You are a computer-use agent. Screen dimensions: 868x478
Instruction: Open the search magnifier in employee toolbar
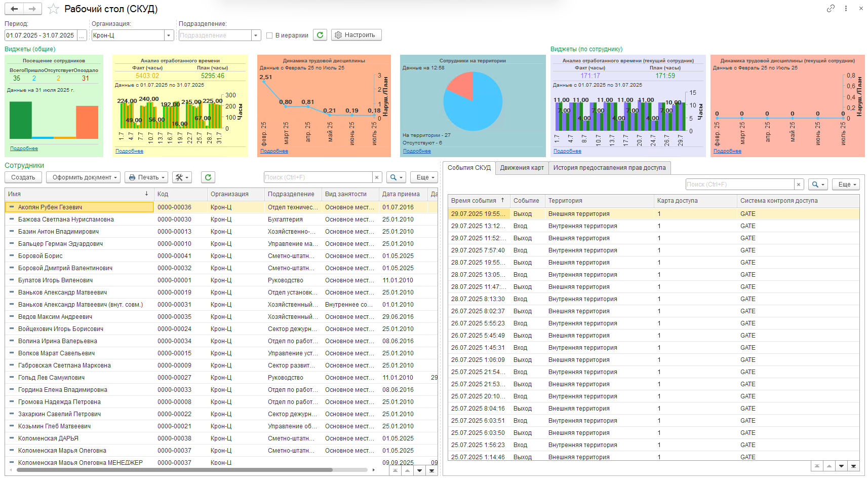tap(396, 177)
